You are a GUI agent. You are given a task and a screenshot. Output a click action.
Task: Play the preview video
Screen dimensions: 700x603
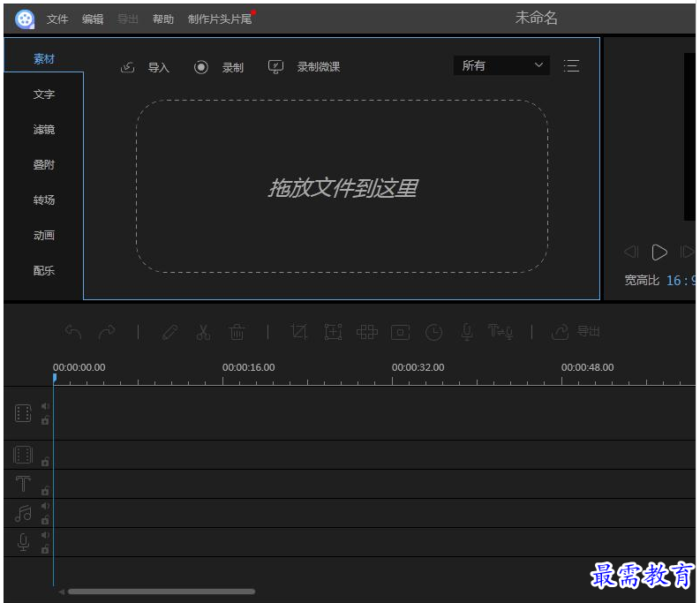click(x=659, y=252)
